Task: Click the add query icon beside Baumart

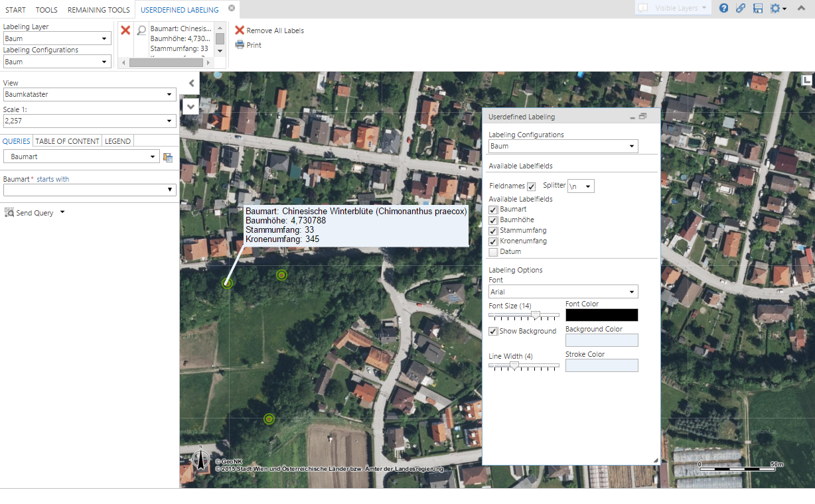Action: tap(169, 157)
